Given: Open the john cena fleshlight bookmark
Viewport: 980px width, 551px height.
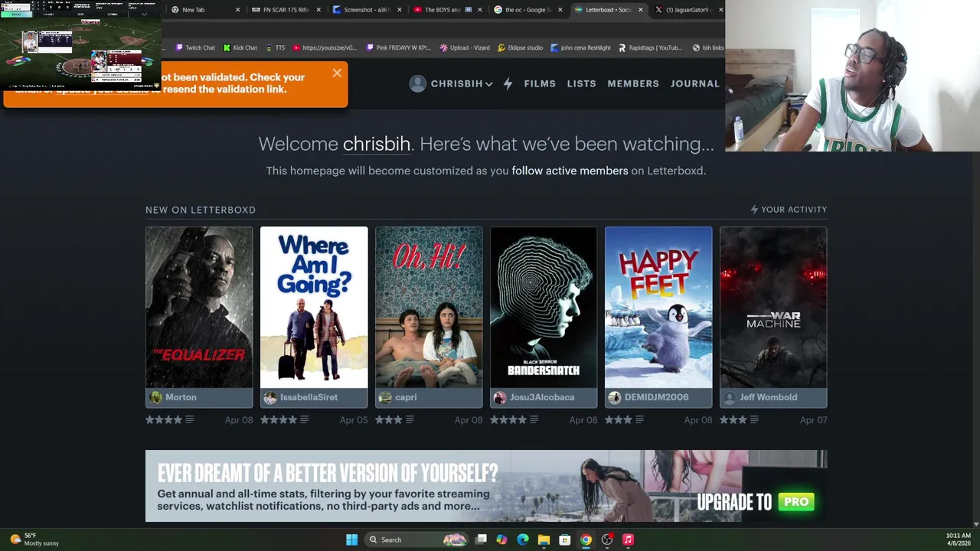Looking at the screenshot, I should pyautogui.click(x=580, y=47).
